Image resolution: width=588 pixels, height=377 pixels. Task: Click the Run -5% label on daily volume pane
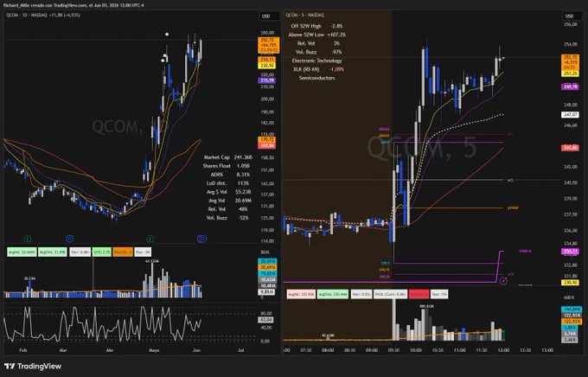143,252
